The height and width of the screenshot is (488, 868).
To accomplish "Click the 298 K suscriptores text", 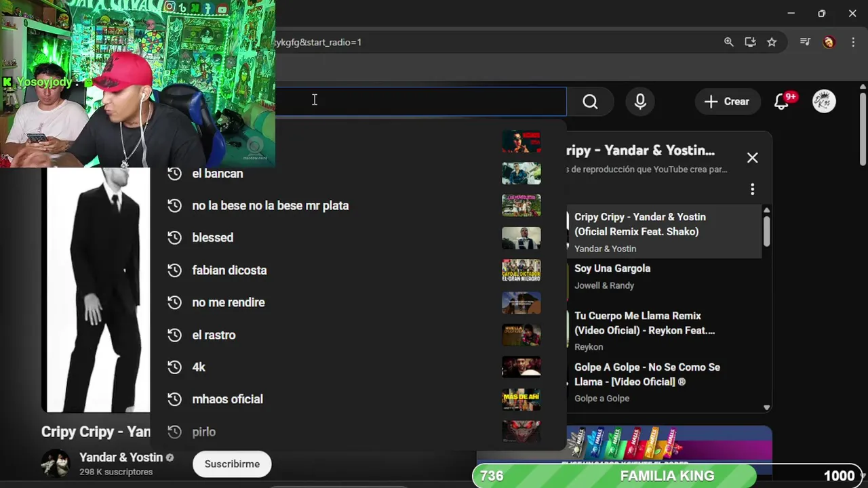I will [116, 472].
